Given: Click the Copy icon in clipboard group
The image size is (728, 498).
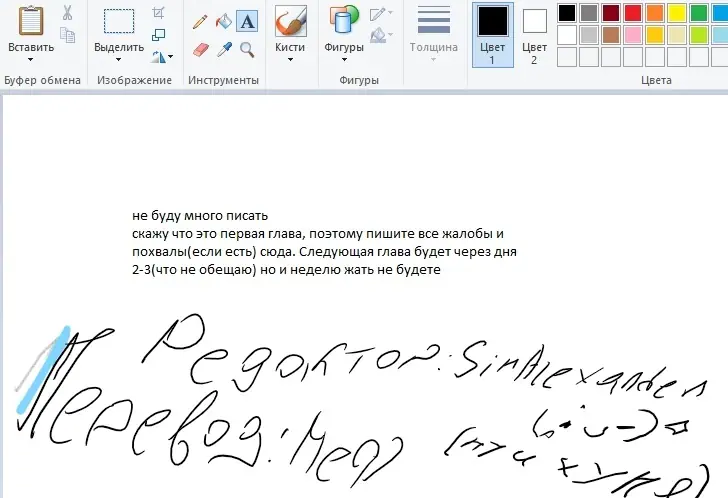Looking at the screenshot, I should tap(67, 35).
